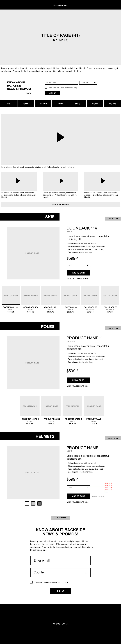
Task: Click Add to Cart for Coomback 114
Action: click(79, 273)
